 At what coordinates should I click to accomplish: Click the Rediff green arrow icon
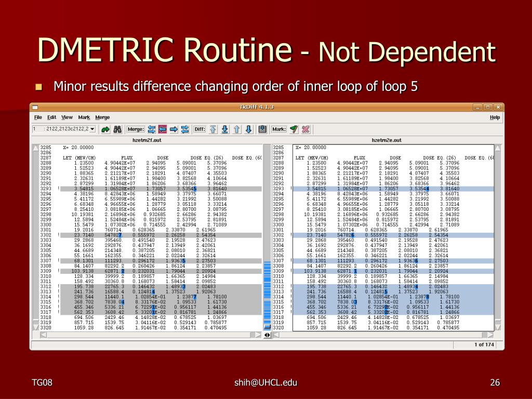105,129
